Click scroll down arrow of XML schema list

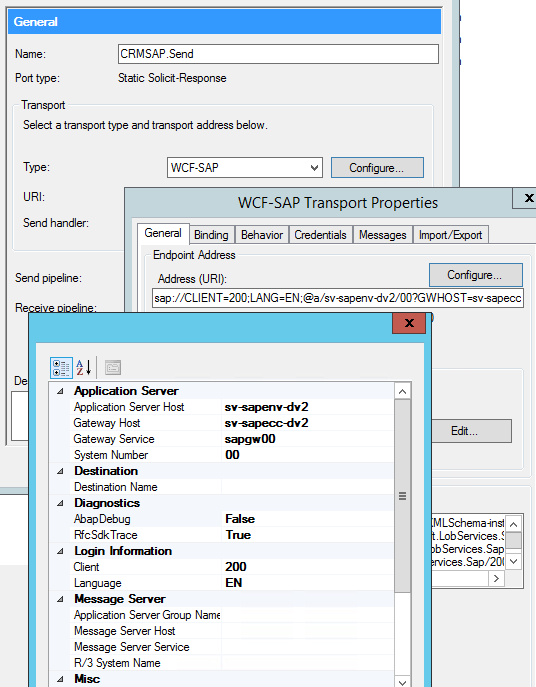click(x=514, y=561)
